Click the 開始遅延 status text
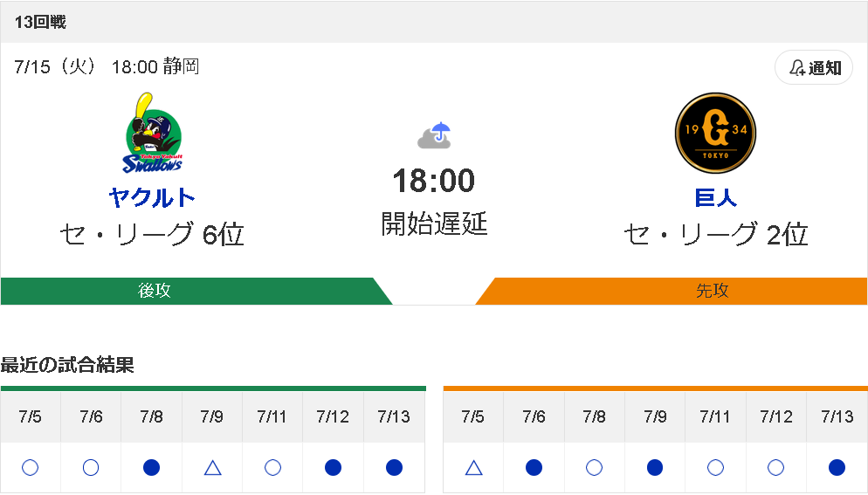The height and width of the screenshot is (495, 868). pyautogui.click(x=434, y=223)
